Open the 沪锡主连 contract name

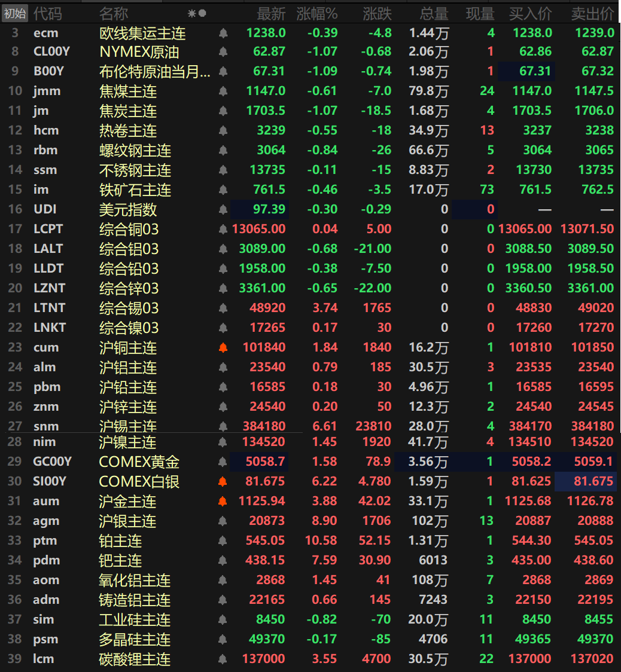point(128,426)
